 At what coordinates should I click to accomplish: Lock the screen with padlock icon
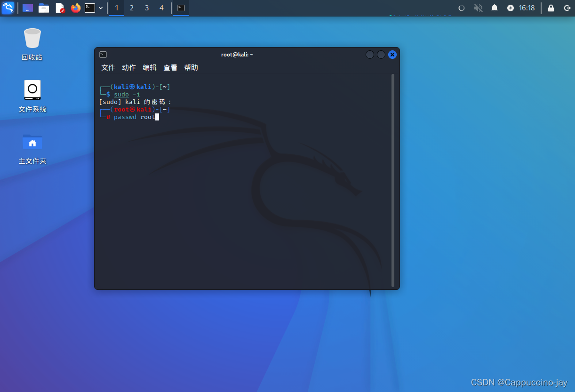[551, 8]
